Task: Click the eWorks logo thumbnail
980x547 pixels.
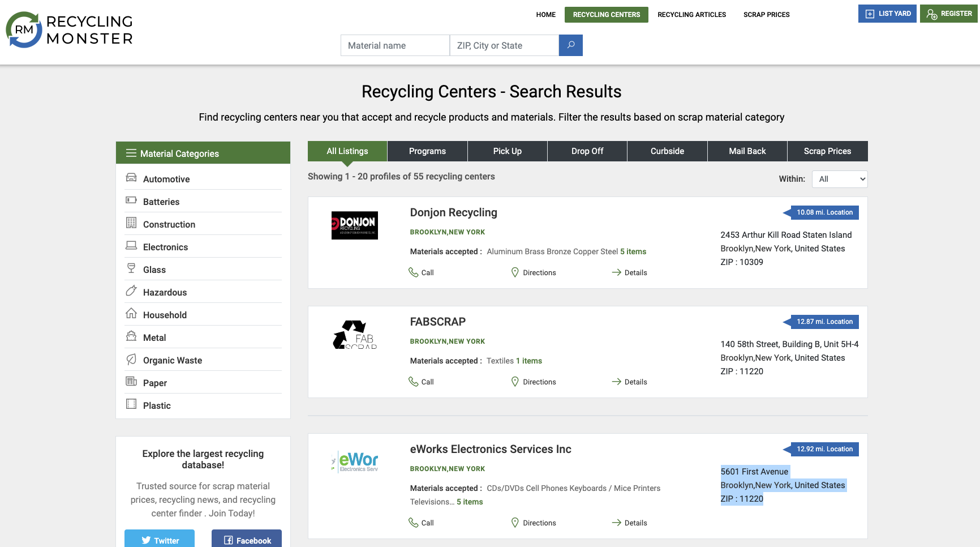Action: click(x=355, y=462)
